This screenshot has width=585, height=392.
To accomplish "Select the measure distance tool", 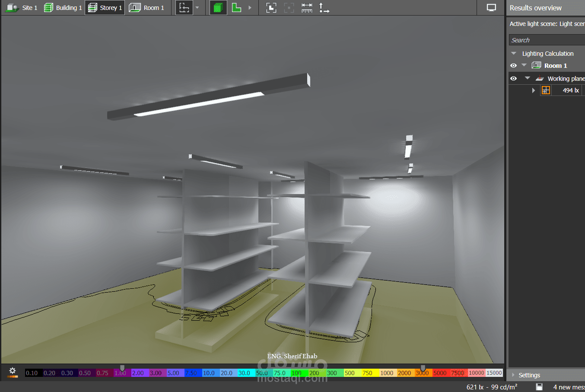I will tap(307, 8).
